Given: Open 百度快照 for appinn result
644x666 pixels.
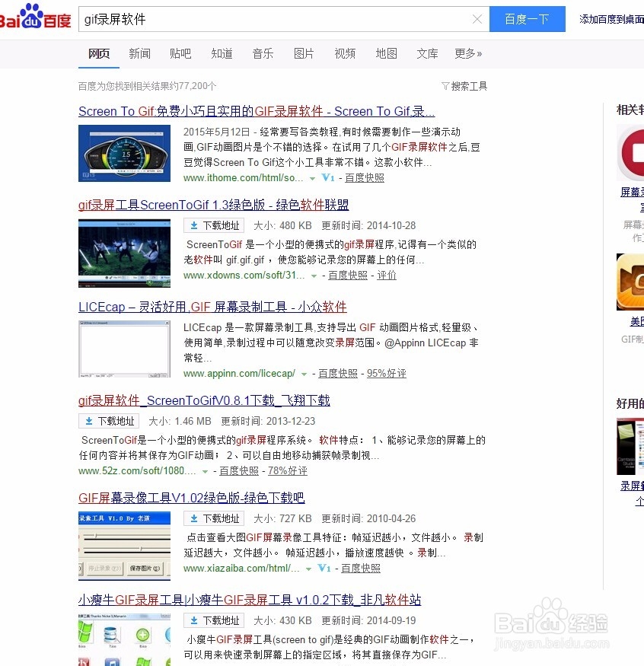Looking at the screenshot, I should [x=338, y=374].
